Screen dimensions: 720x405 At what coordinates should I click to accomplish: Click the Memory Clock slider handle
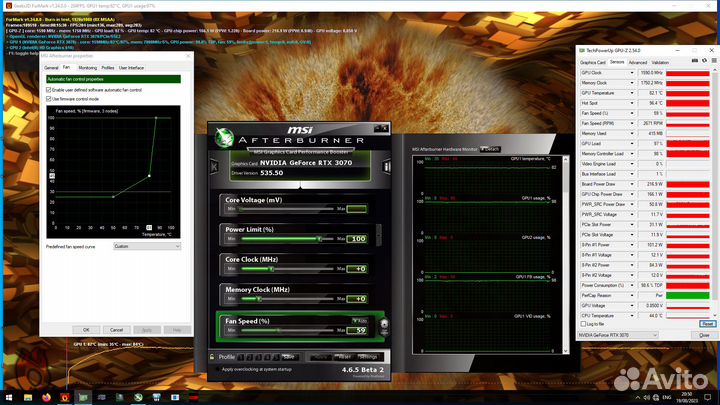point(259,299)
